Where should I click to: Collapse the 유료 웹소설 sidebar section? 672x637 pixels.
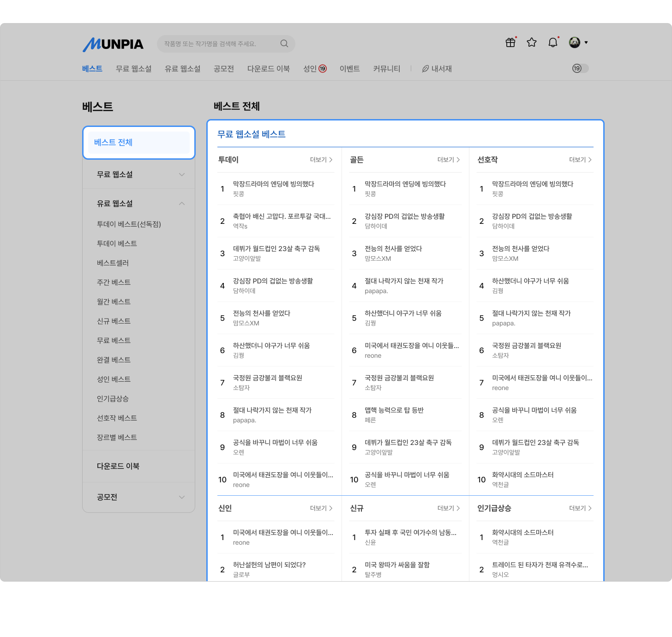[139, 204]
